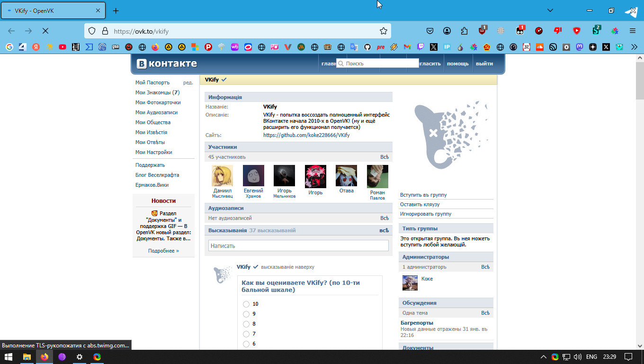Open the Google bookmark icon

pyautogui.click(x=9, y=47)
